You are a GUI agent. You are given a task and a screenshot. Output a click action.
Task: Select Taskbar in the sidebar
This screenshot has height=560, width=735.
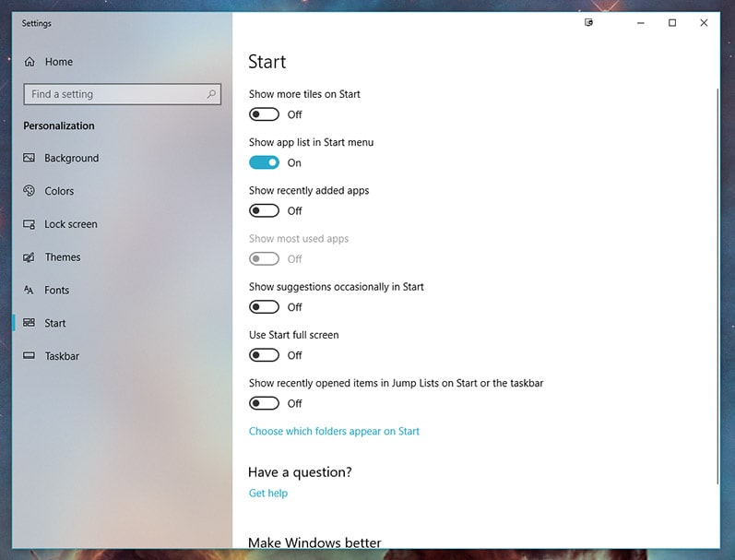coord(122,356)
